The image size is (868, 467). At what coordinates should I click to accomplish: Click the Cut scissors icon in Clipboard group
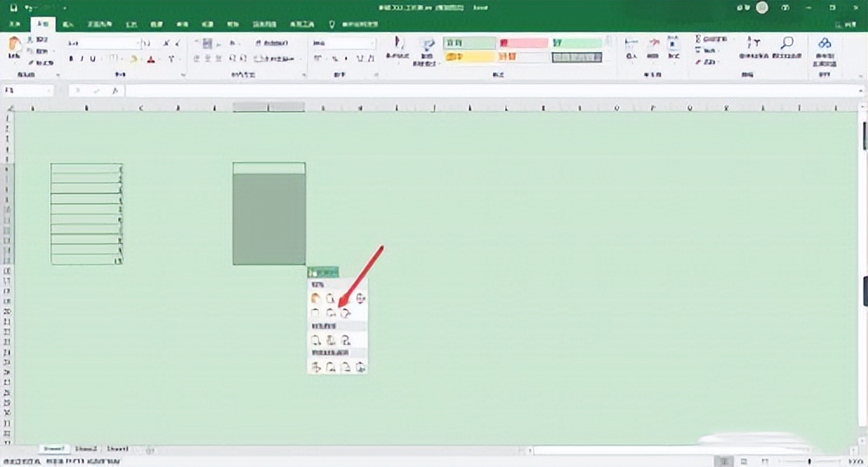pyautogui.click(x=30, y=40)
